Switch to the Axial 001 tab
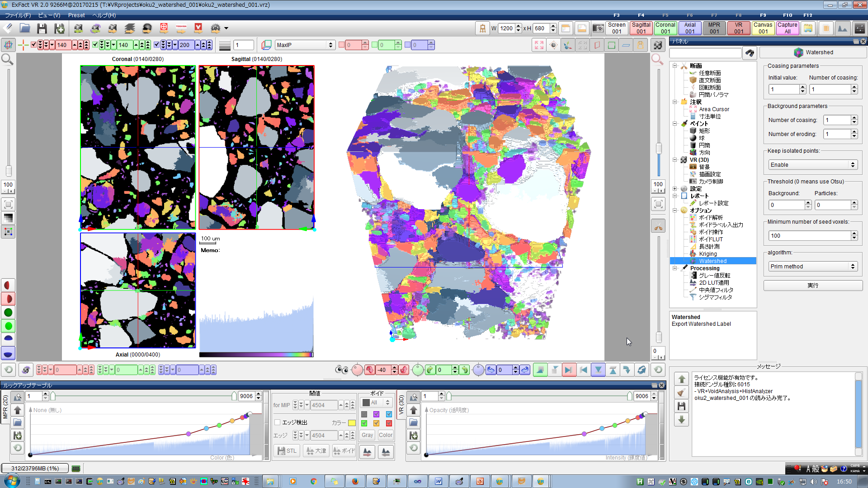868x488 pixels. [x=689, y=28]
